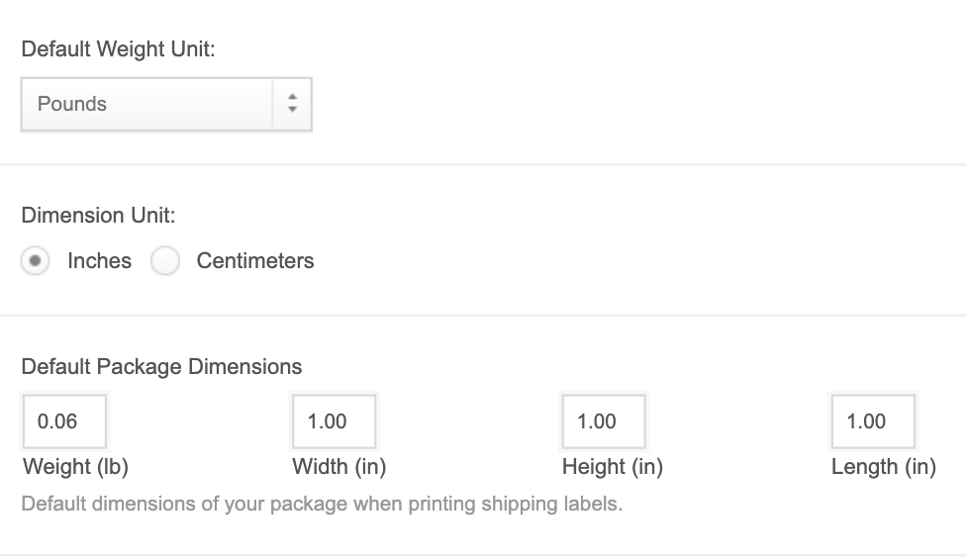Click the 'Width (in)' field label

339,467
